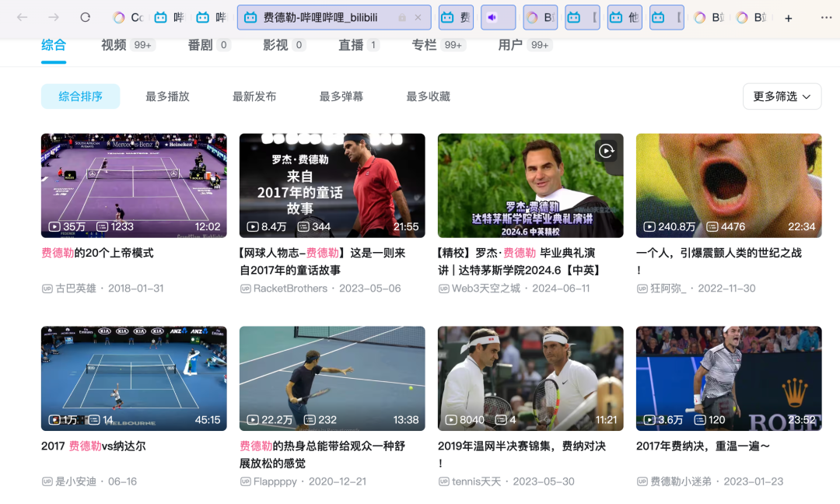Click the audio-playing speaker tab icon
Image resolution: width=840 pixels, height=504 pixels.
pyautogui.click(x=492, y=17)
